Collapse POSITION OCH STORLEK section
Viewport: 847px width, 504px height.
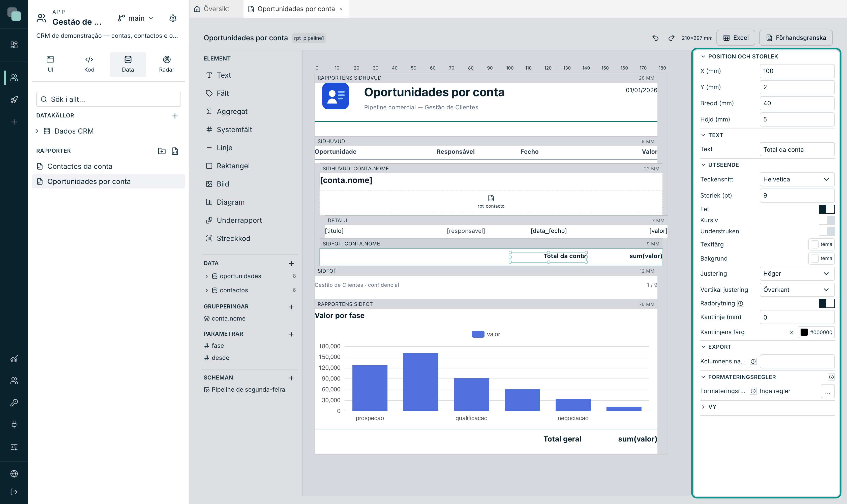tap(703, 56)
